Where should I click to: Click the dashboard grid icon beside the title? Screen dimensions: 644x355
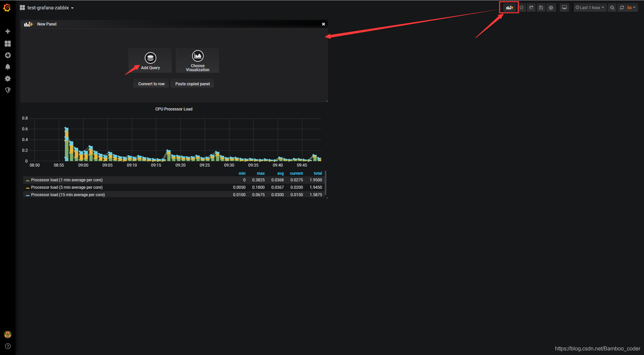tap(22, 7)
